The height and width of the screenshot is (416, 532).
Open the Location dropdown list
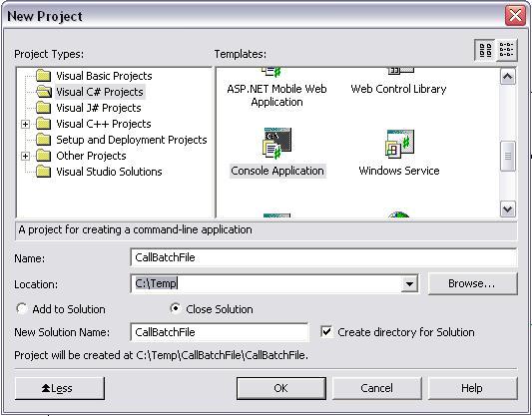[x=409, y=283]
